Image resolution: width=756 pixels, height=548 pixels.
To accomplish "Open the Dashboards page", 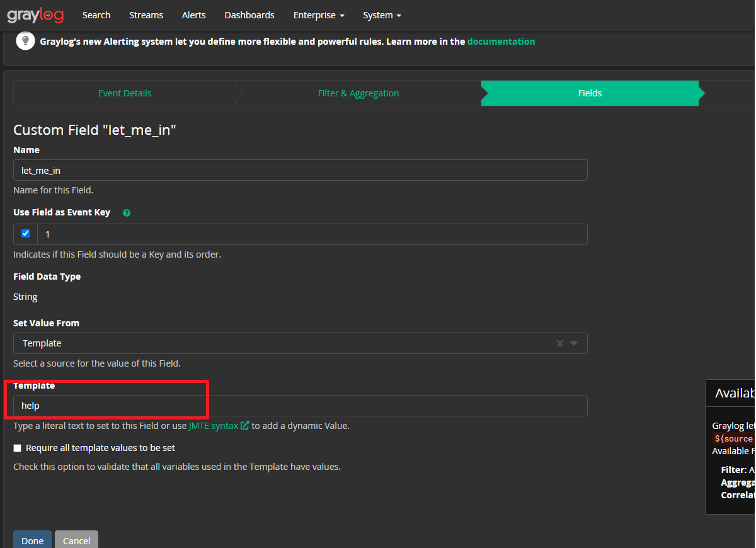I will 249,15.
